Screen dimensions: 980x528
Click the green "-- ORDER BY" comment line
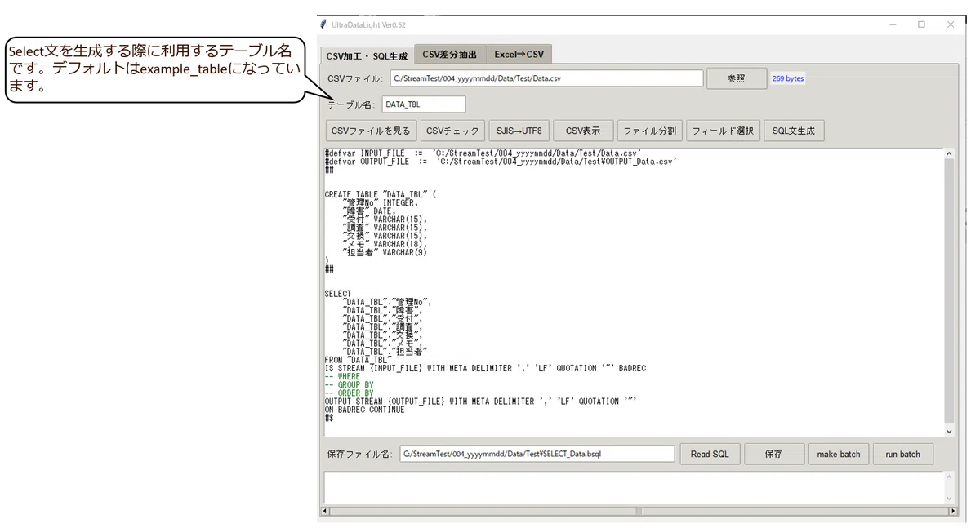pos(349,393)
